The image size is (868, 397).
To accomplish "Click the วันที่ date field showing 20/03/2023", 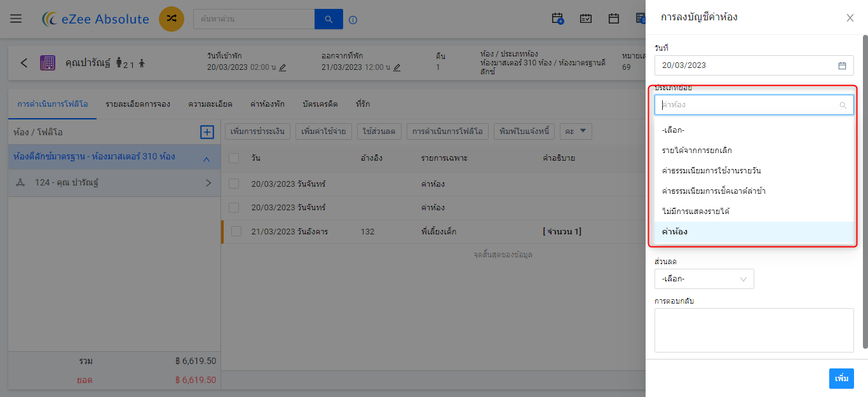I will [754, 65].
